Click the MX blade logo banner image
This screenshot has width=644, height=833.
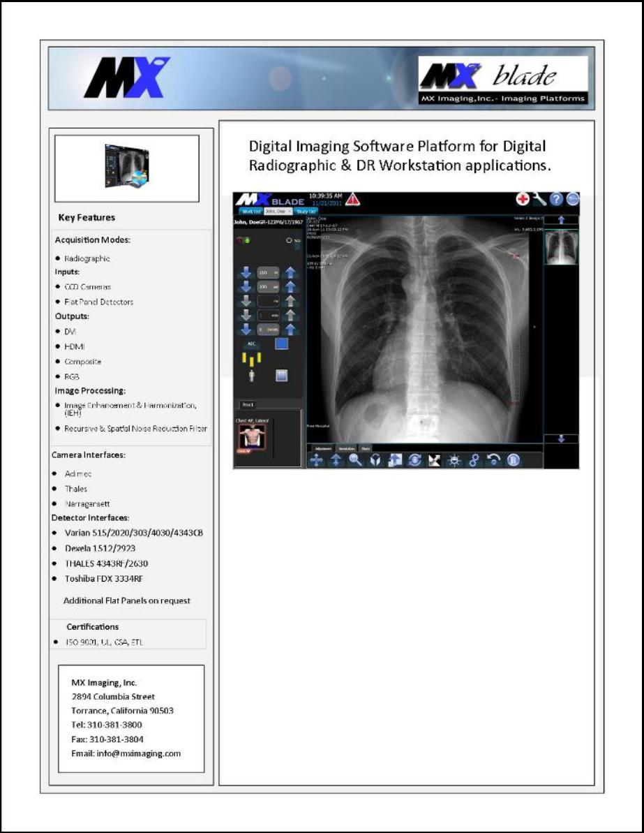tap(503, 80)
